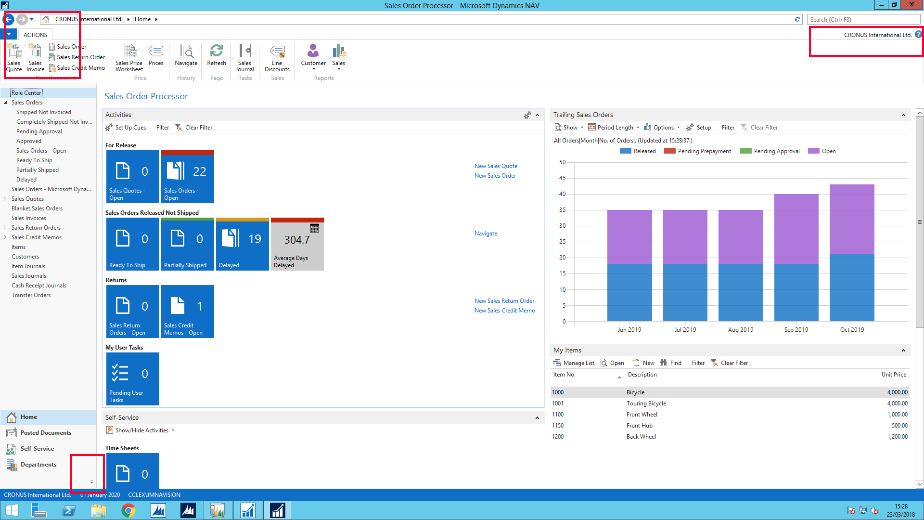Click the back navigation arrow

8,19
